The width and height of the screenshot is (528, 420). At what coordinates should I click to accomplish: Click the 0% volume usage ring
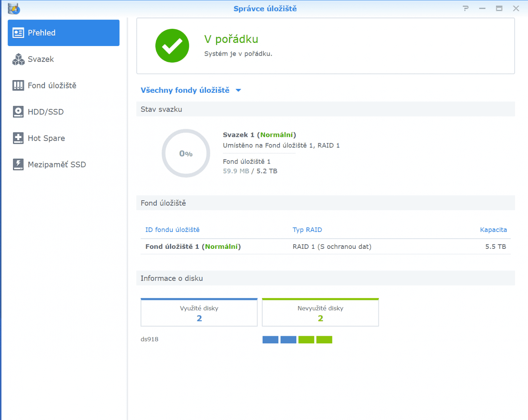tap(186, 153)
